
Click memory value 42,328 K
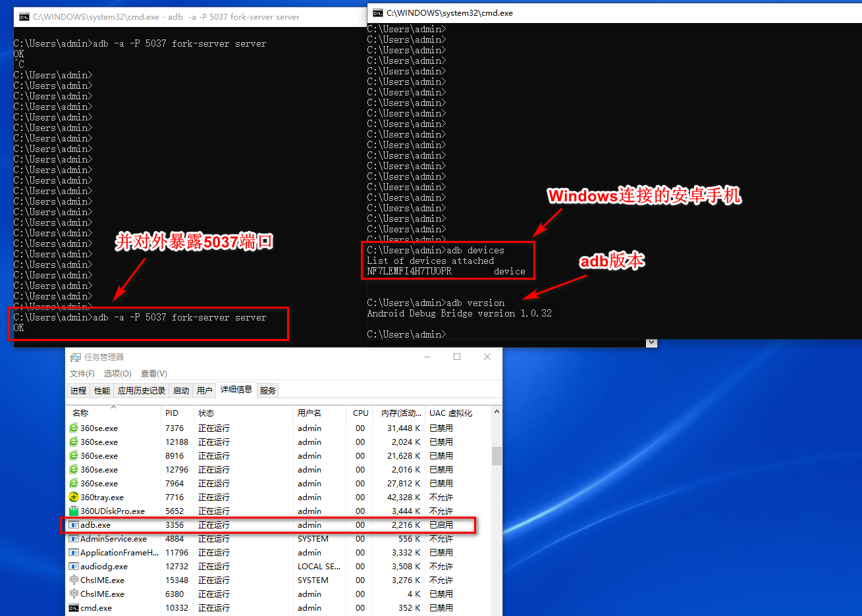tap(404, 497)
